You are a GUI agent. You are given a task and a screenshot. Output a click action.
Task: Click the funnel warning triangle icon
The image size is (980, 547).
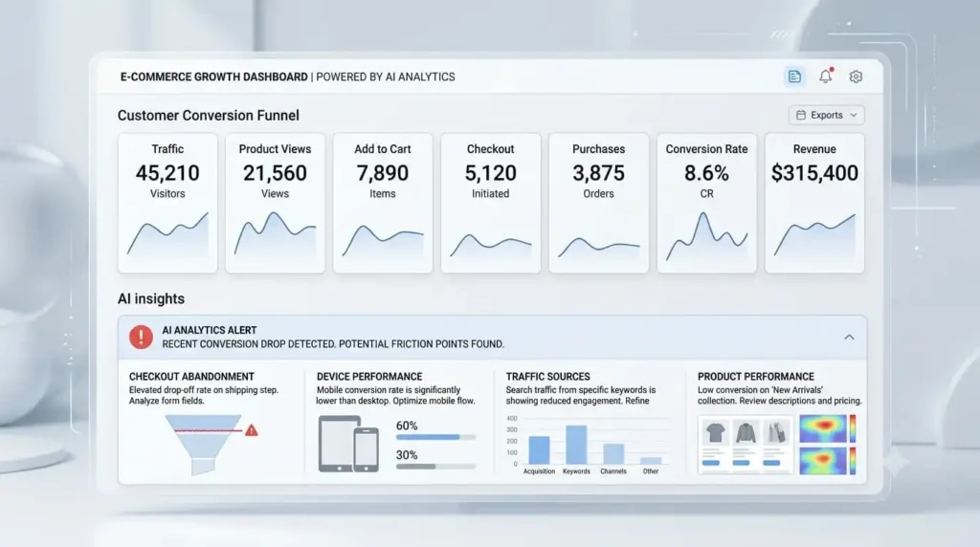click(x=252, y=430)
